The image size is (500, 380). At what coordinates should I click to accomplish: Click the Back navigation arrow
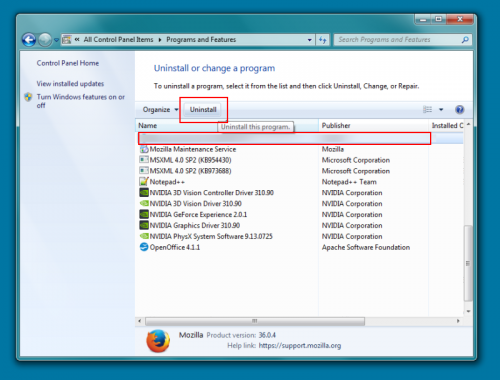[x=29, y=40]
